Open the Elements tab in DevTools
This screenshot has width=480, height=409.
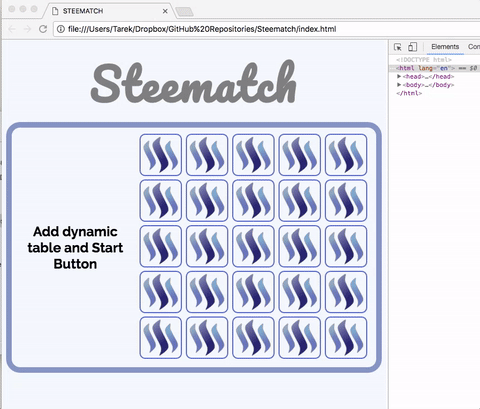point(445,47)
